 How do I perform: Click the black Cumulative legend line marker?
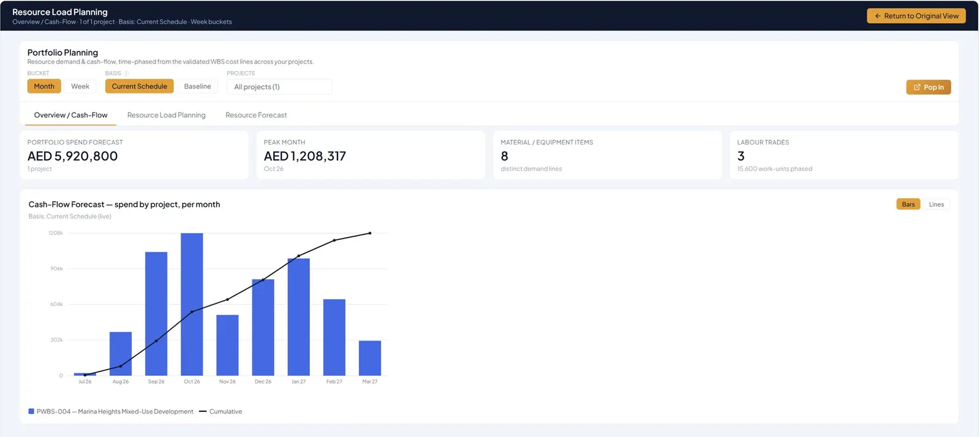(x=203, y=411)
